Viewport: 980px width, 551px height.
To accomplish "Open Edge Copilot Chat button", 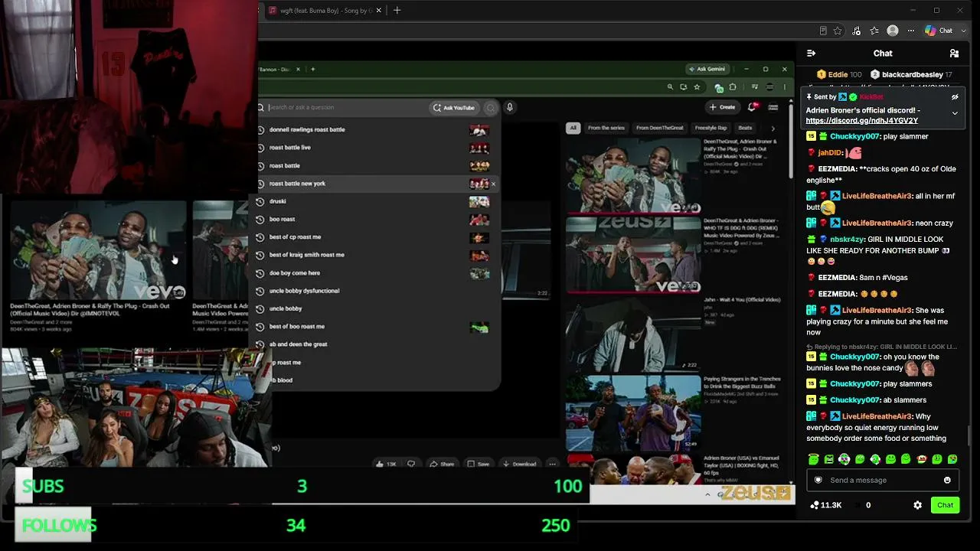I will (x=939, y=31).
